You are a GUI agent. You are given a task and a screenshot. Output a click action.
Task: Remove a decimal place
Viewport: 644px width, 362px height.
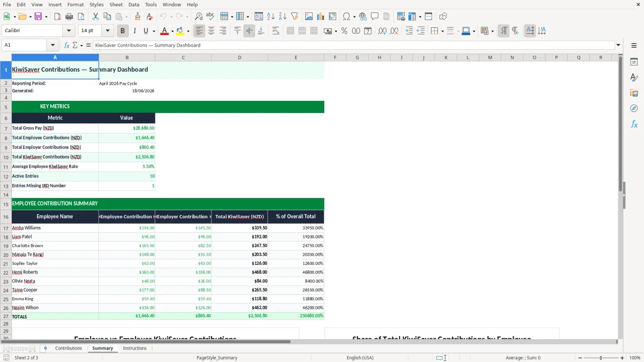[394, 31]
